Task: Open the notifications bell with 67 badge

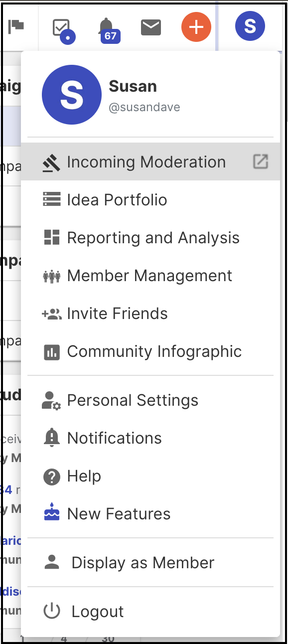Action: 107,30
